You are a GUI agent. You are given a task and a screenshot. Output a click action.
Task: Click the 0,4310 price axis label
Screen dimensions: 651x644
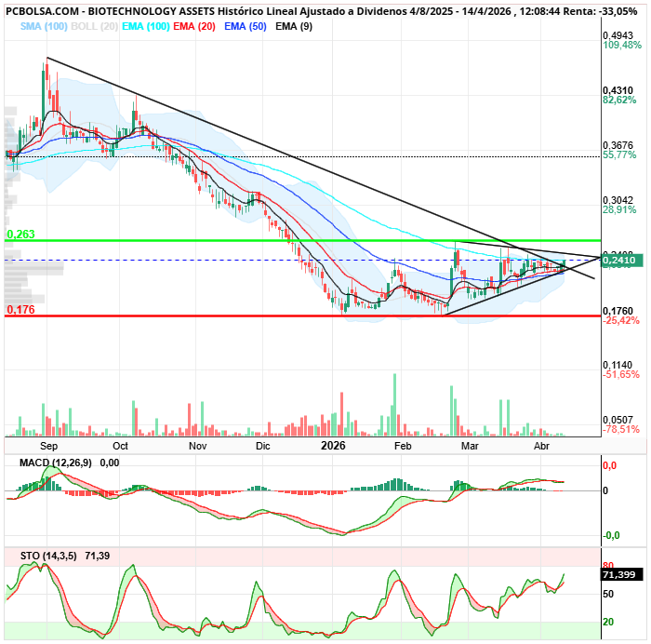coord(619,90)
